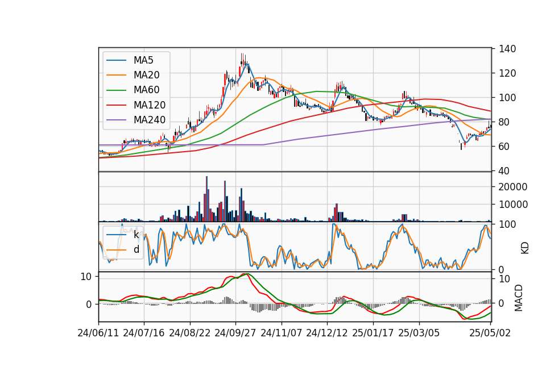Click the 24/12/12 date axis label

coord(327,333)
